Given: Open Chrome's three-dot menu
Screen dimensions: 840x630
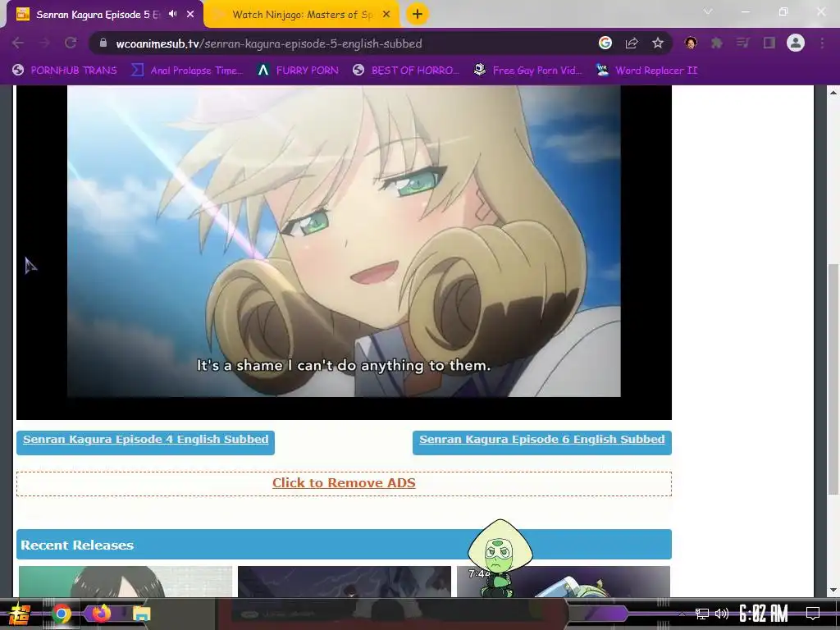Looking at the screenshot, I should pyautogui.click(x=822, y=43).
